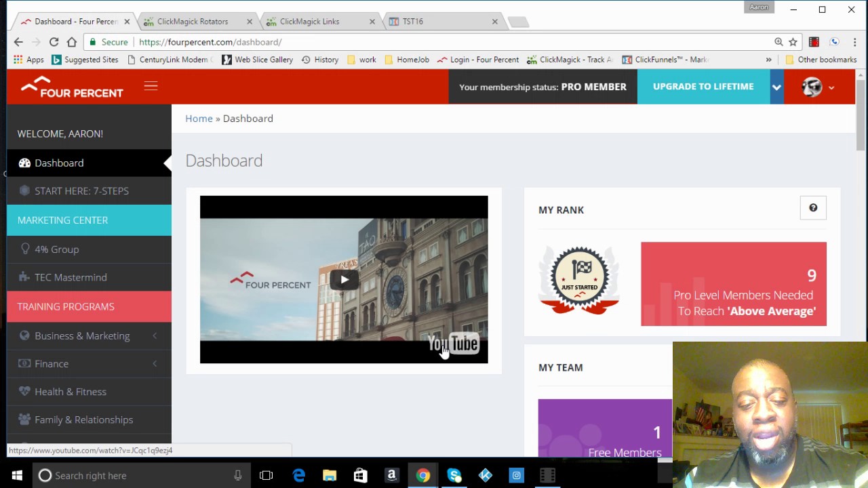Reload the current page
Viewport: 868px width, 488px height.
54,42
